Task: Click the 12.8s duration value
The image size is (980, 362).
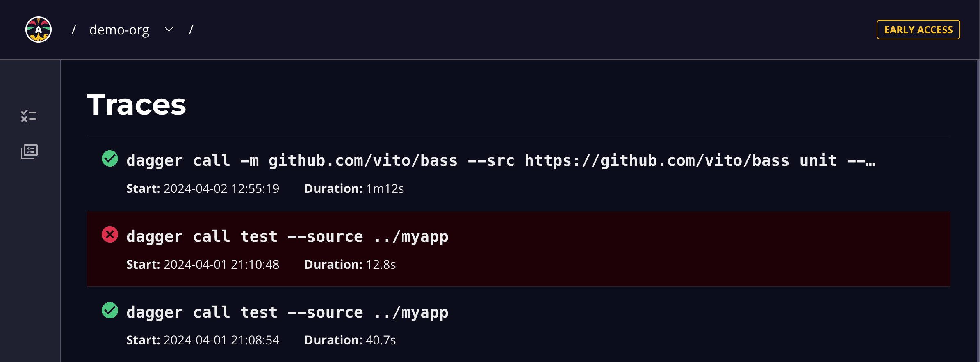Action: coord(381,265)
